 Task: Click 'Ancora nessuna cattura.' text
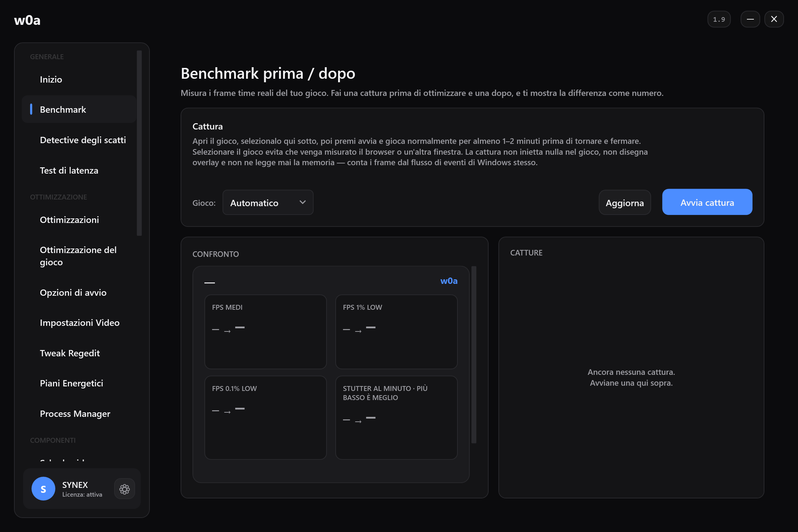pyautogui.click(x=631, y=372)
